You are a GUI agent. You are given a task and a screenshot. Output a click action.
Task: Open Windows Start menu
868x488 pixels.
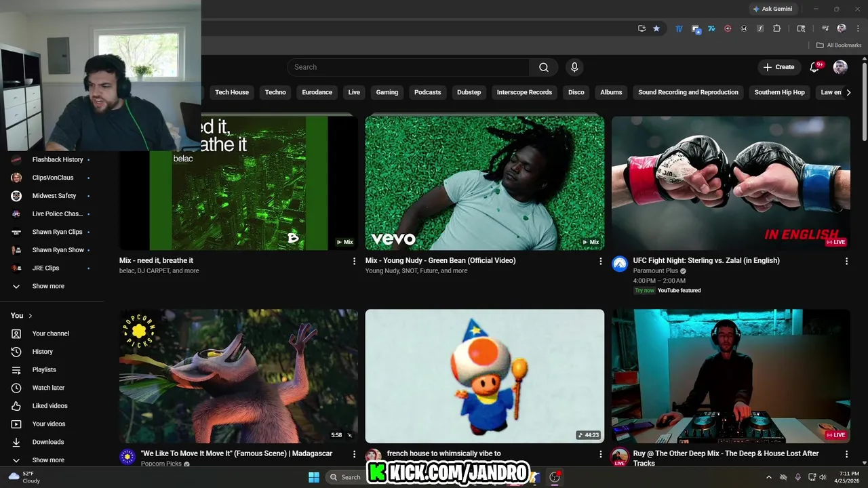point(314,477)
